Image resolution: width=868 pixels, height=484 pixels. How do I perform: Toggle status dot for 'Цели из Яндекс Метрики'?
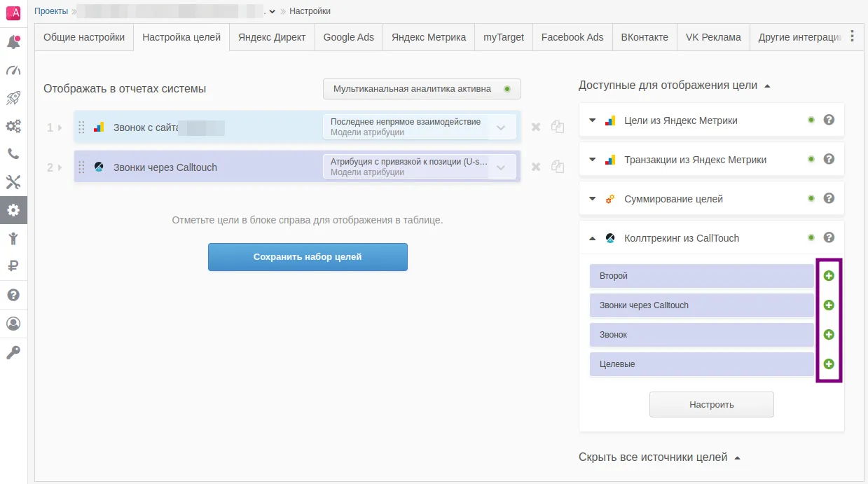811,120
